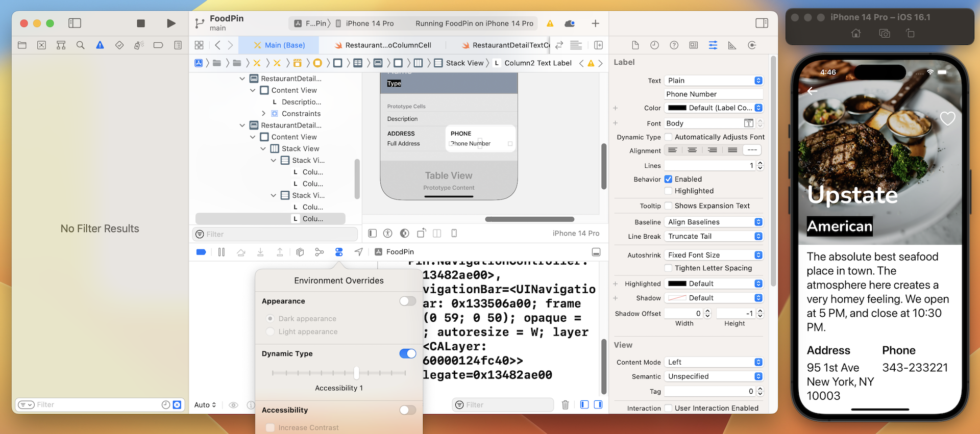This screenshot has height=434, width=980.
Task: Stop the running FoodPin app
Action: pos(141,23)
